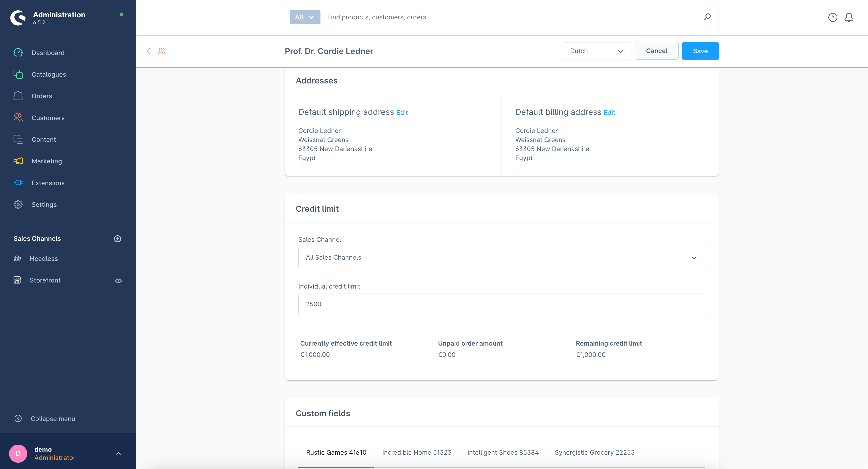The image size is (868, 469).
Task: Click the Dashboard icon in sidebar
Action: click(18, 53)
